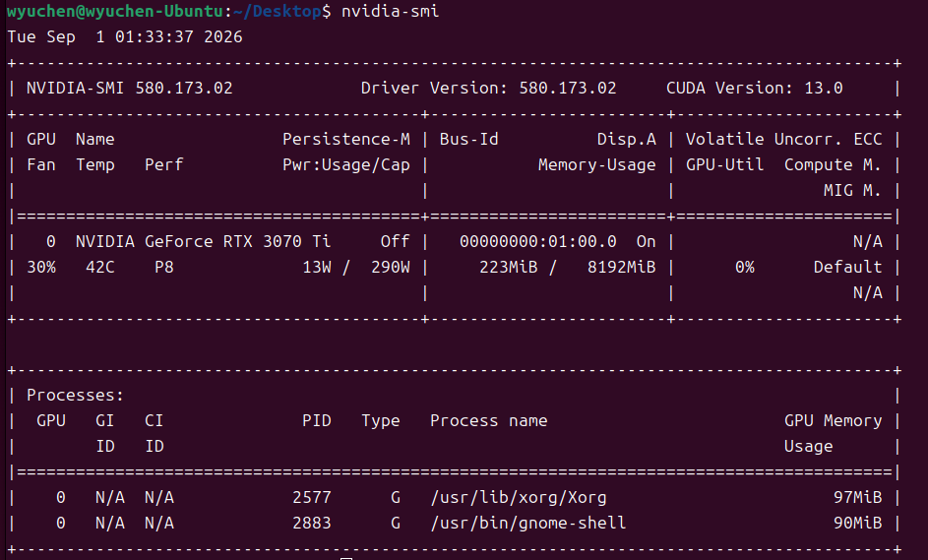Image resolution: width=928 pixels, height=560 pixels.
Task: Click CUDA Version: 13.0
Action: coord(754,89)
